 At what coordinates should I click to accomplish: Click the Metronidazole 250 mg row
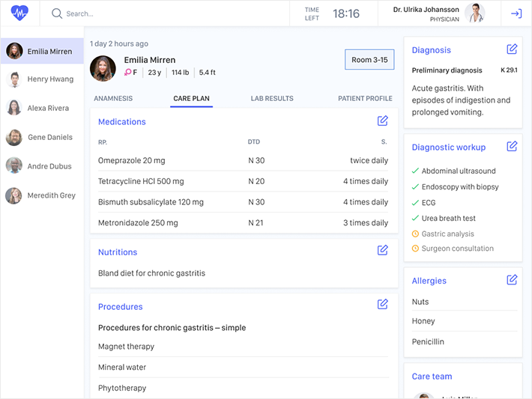click(x=243, y=223)
